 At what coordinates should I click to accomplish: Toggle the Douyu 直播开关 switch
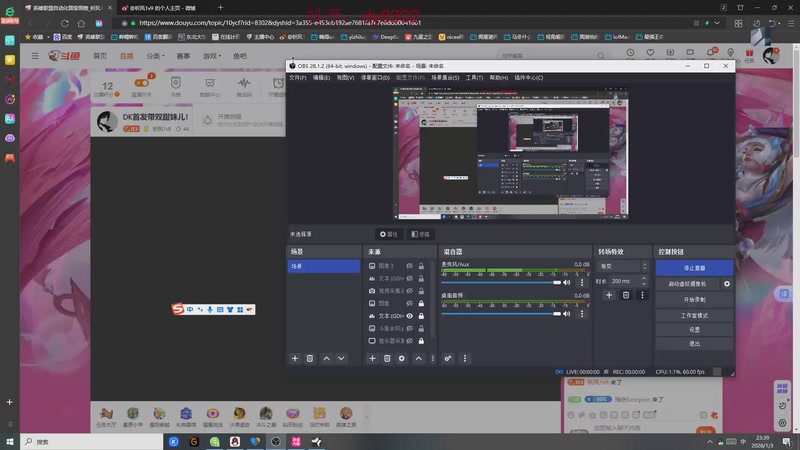(x=141, y=83)
